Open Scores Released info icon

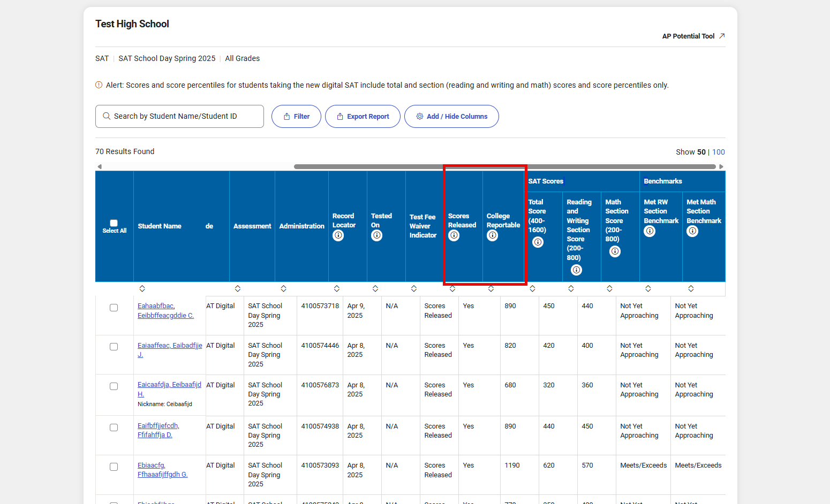(x=454, y=235)
